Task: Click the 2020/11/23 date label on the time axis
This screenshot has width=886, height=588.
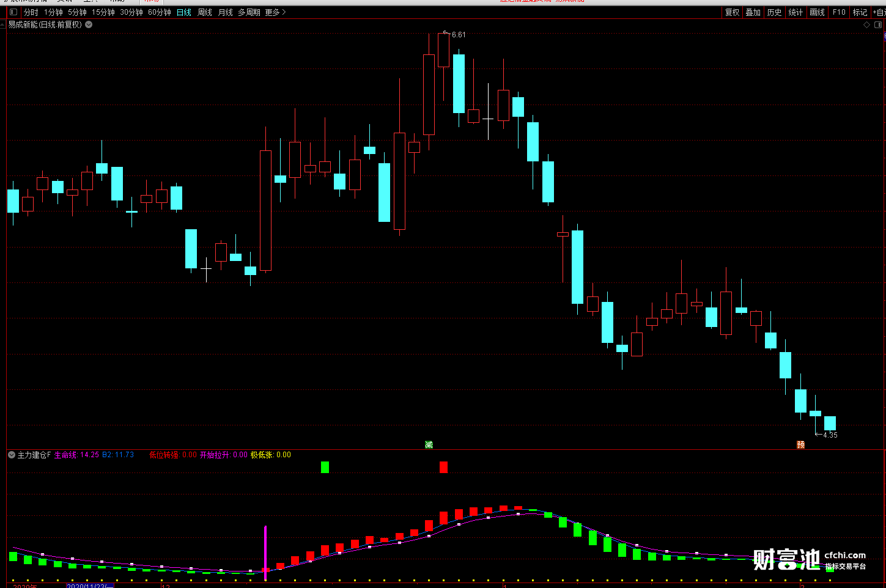Action: coord(90,586)
